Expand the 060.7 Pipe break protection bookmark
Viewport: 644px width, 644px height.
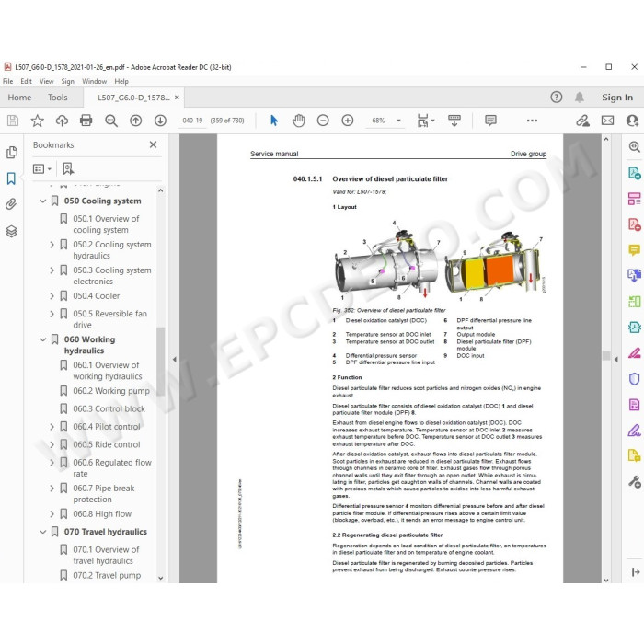(52, 489)
